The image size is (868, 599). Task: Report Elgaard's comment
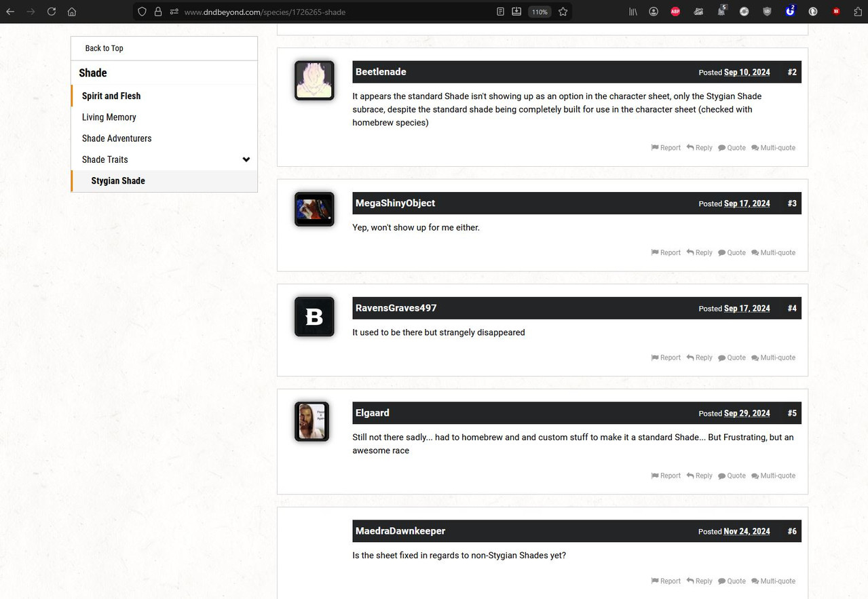click(x=666, y=476)
